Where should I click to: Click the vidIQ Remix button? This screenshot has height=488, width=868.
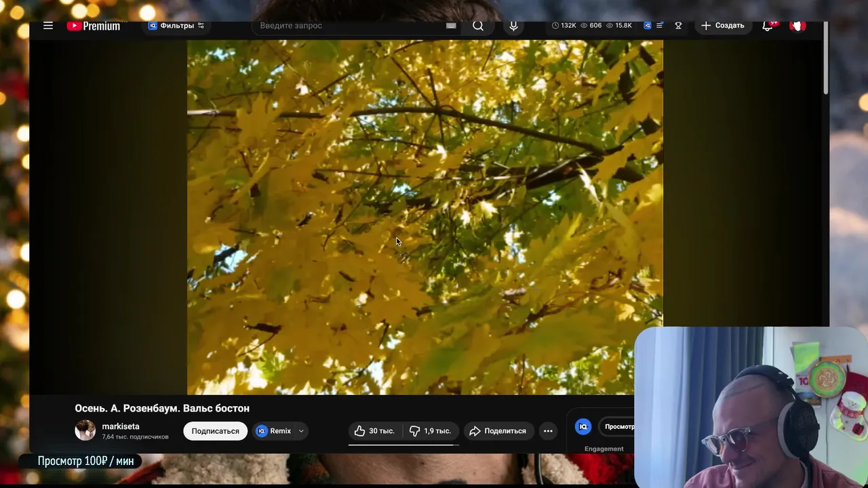(274, 431)
